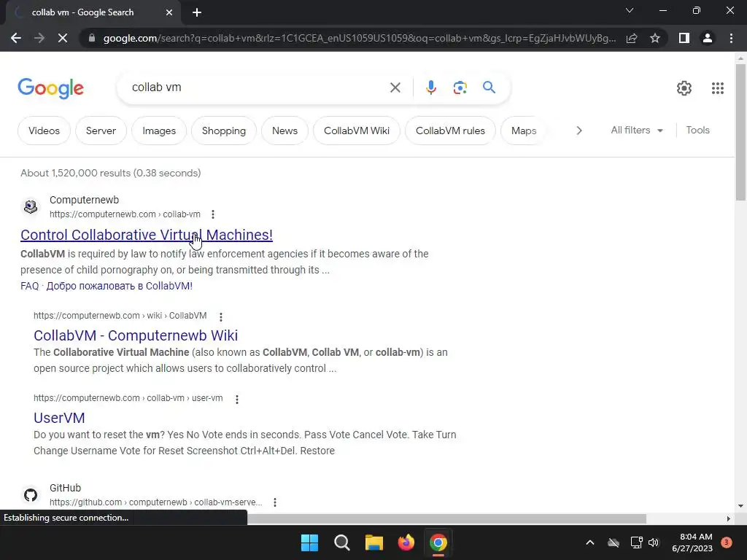Viewport: 747px width, 560px height.
Task: Open the FAQ sitelink
Action: click(29, 286)
